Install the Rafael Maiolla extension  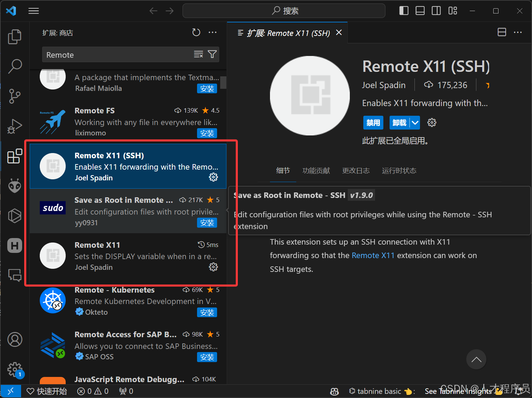[207, 89]
